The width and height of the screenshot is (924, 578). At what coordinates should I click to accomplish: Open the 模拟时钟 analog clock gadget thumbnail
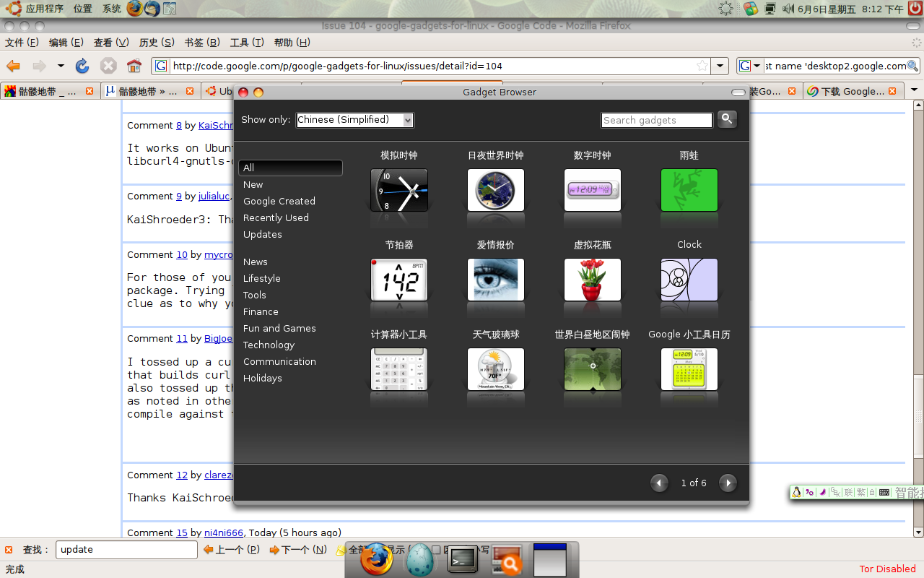(x=399, y=190)
